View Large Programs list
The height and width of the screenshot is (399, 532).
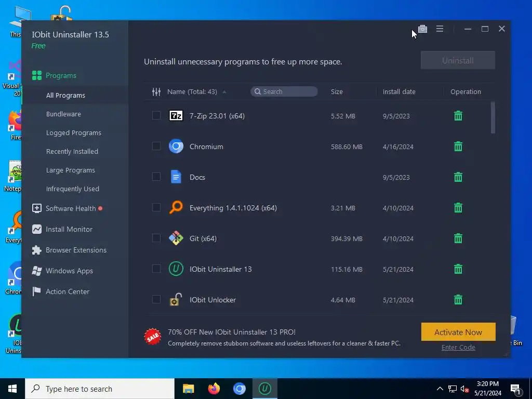tap(71, 170)
